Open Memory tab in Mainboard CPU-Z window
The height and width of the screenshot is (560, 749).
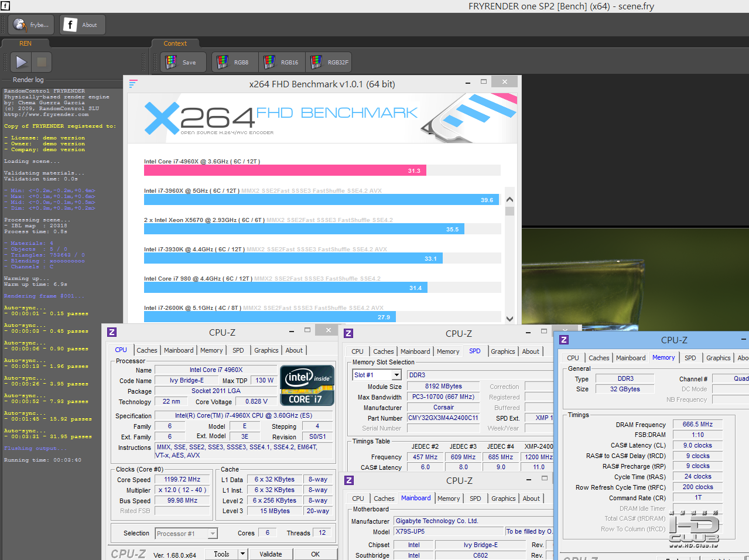pos(449,498)
